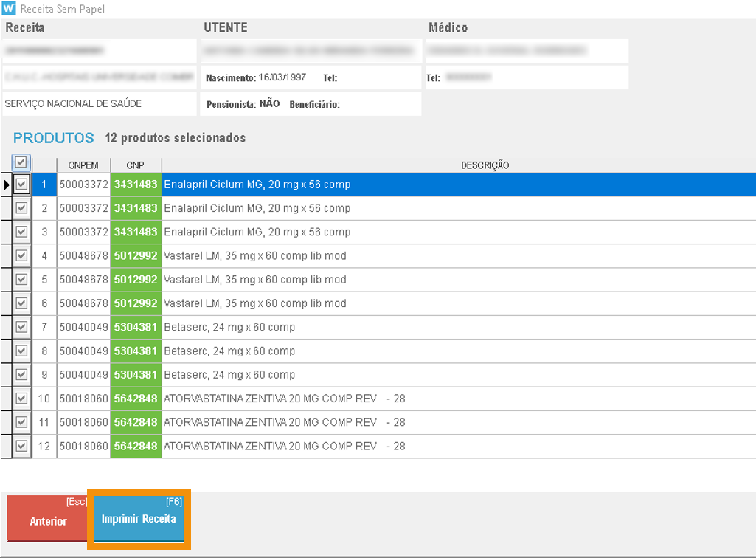Click green CNP cell 5012992 in row 5

(x=136, y=280)
